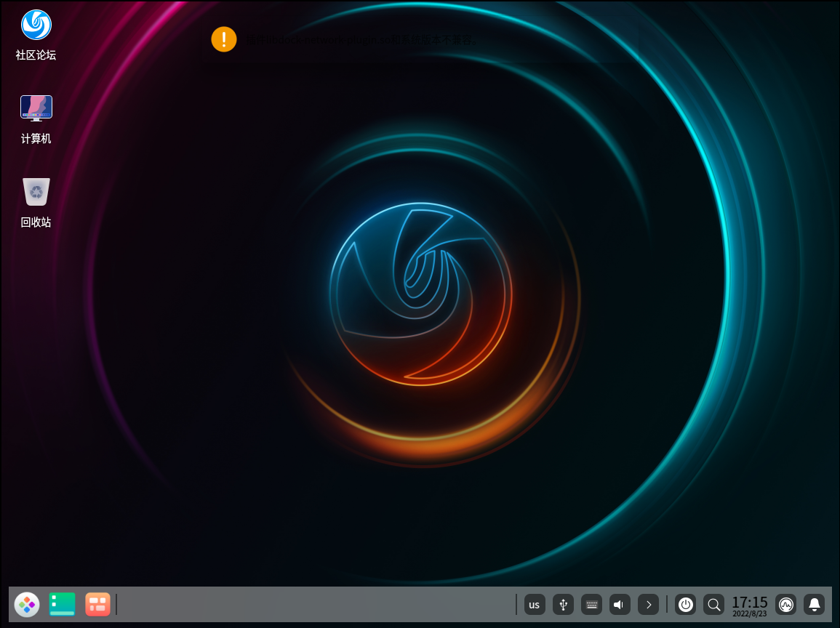Click the orange warning exclamation icon
The width and height of the screenshot is (840, 628).
[224, 39]
